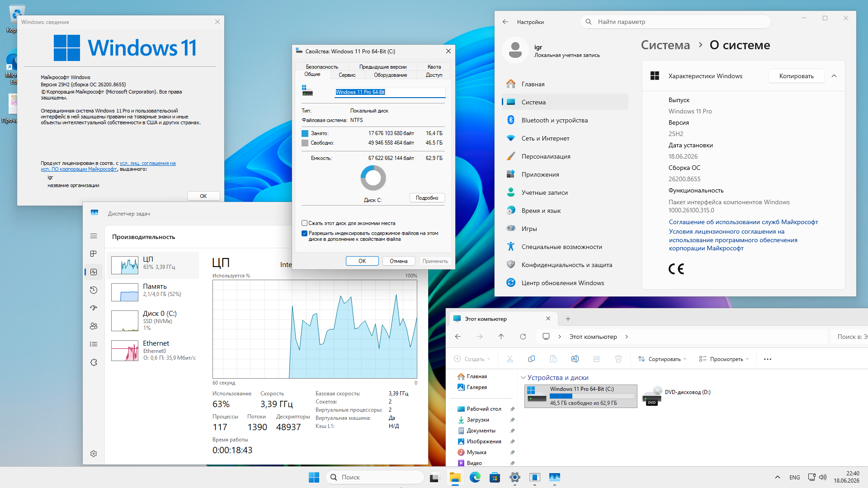Click OK in Windows about dialog
This screenshot has height=488, width=868.
click(x=203, y=196)
